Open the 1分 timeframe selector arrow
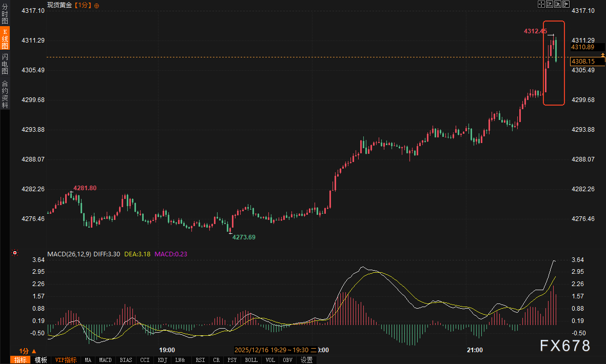606x364 pixels. click(x=33, y=351)
